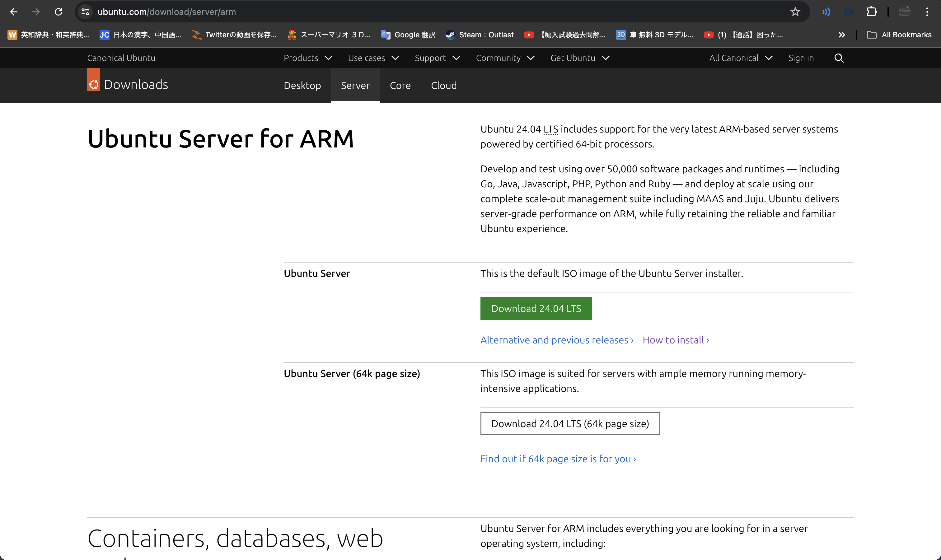Open Chrome's three-dot menu
941x560 pixels.
coord(927,12)
